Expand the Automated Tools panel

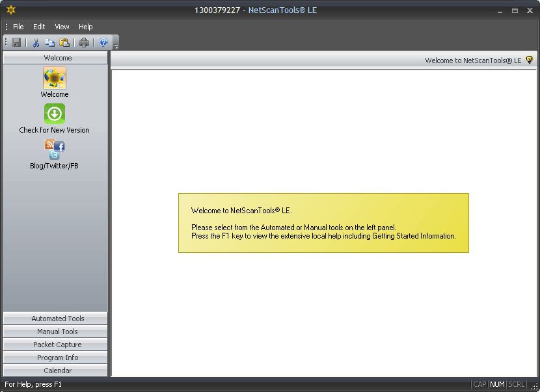pyautogui.click(x=55, y=319)
